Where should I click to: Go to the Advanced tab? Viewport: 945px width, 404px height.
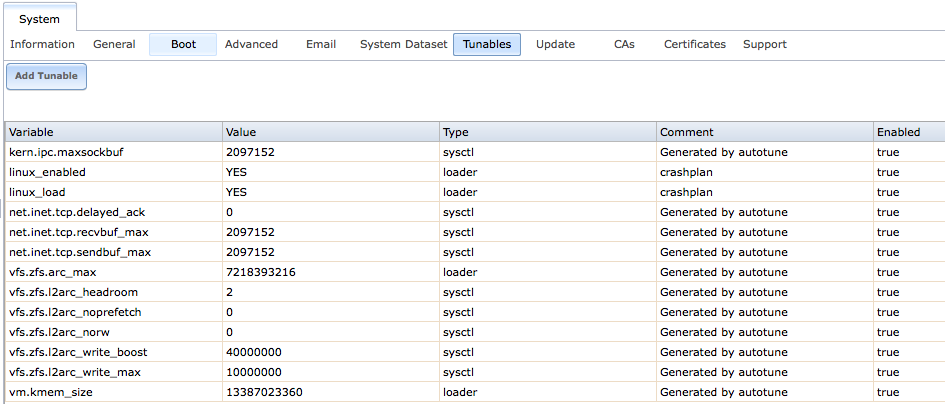click(x=251, y=44)
